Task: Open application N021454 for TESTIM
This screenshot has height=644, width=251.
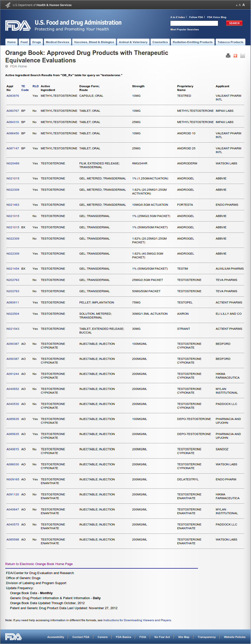Action: 13,269
